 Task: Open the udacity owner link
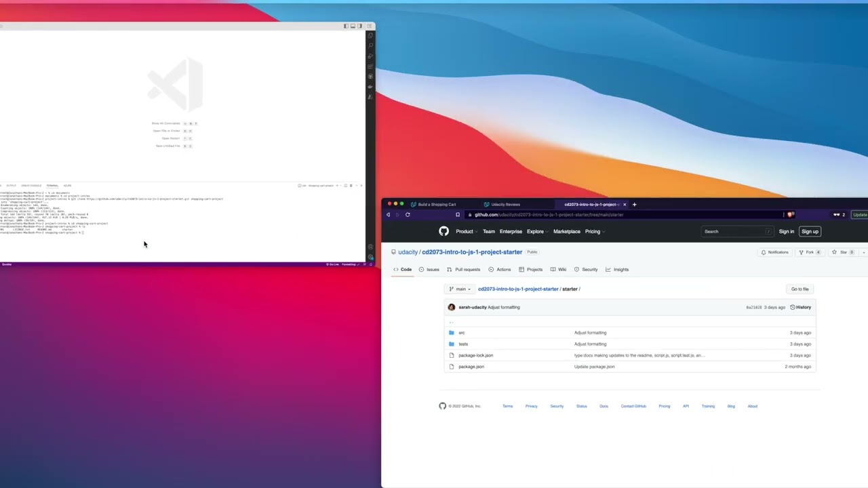pyautogui.click(x=408, y=252)
